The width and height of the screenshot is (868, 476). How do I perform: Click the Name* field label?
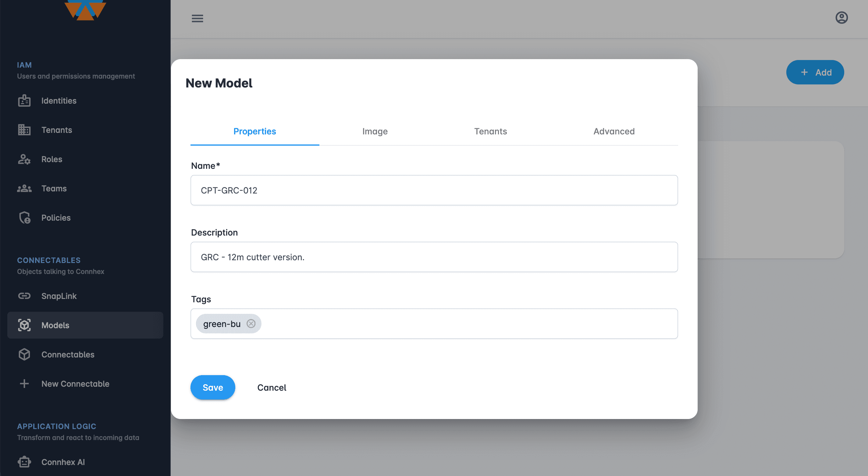coord(205,166)
